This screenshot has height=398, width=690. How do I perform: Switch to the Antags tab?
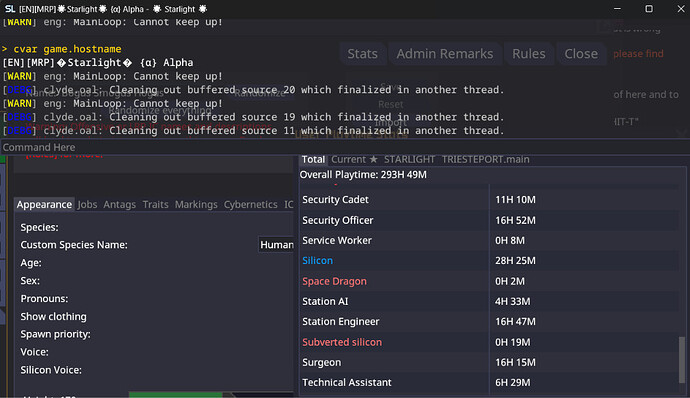(x=119, y=204)
